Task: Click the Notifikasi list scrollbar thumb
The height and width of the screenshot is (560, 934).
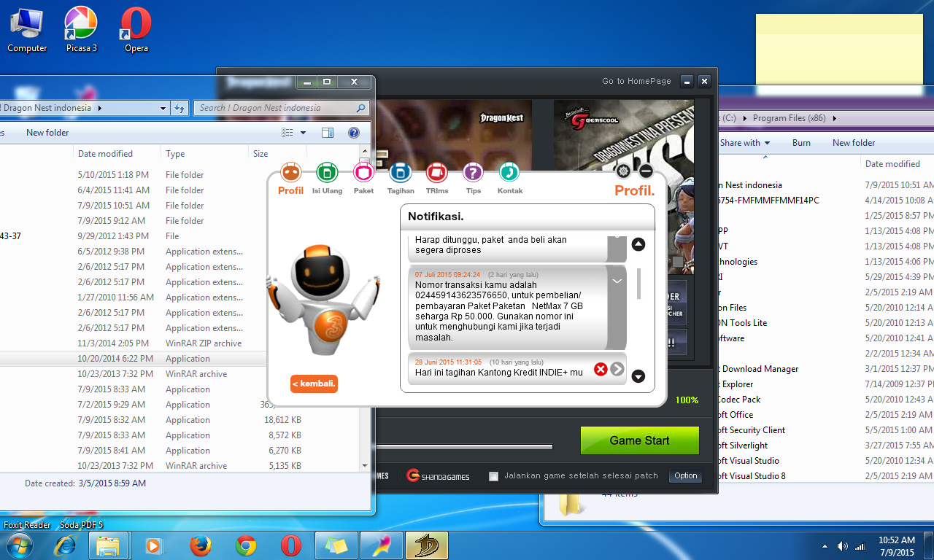Action: click(639, 283)
